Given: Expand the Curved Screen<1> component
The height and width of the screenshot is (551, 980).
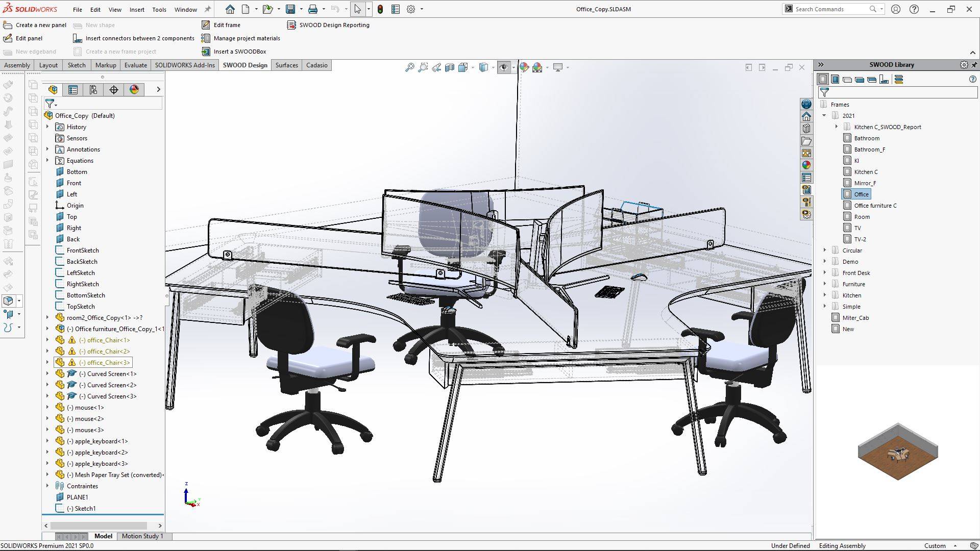Looking at the screenshot, I should 47,373.
